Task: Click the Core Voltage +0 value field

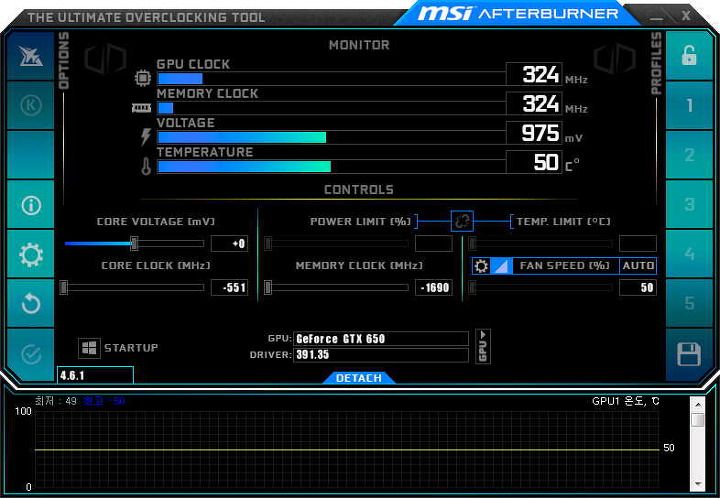Action: (x=229, y=243)
